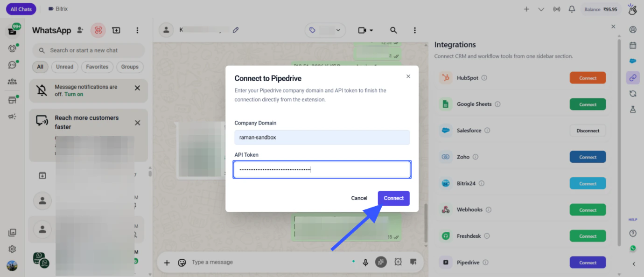Open the business tools storefront icon in left sidebar
The height and width of the screenshot is (277, 644).
point(13,100)
